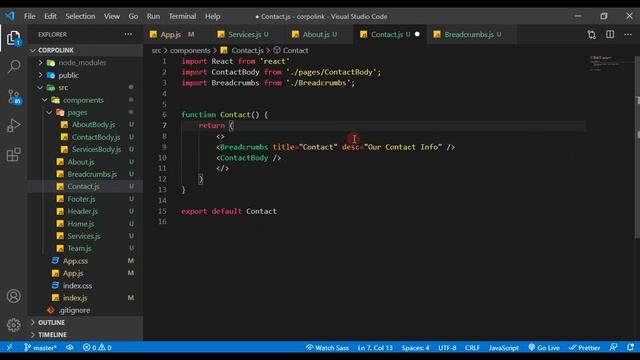
Task: Click the Open Changes compare icon
Action: click(x=591, y=35)
